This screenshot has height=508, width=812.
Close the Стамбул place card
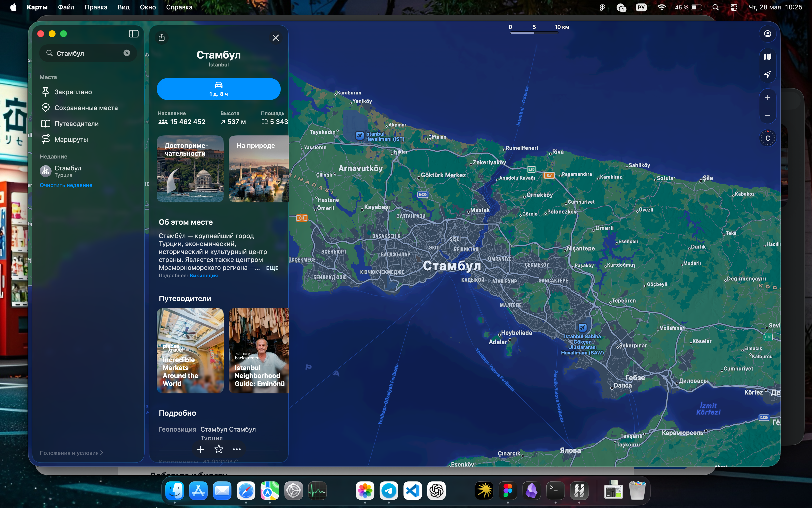point(276,38)
